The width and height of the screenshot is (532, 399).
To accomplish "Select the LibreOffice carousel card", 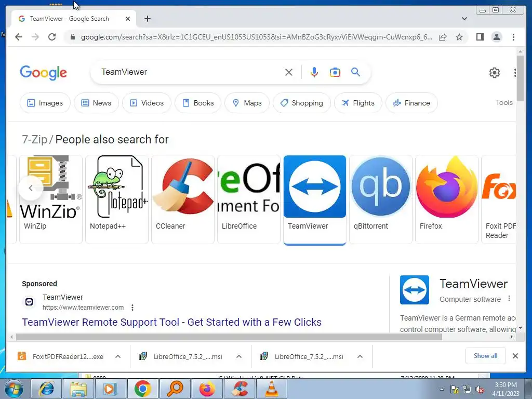I will (249, 199).
